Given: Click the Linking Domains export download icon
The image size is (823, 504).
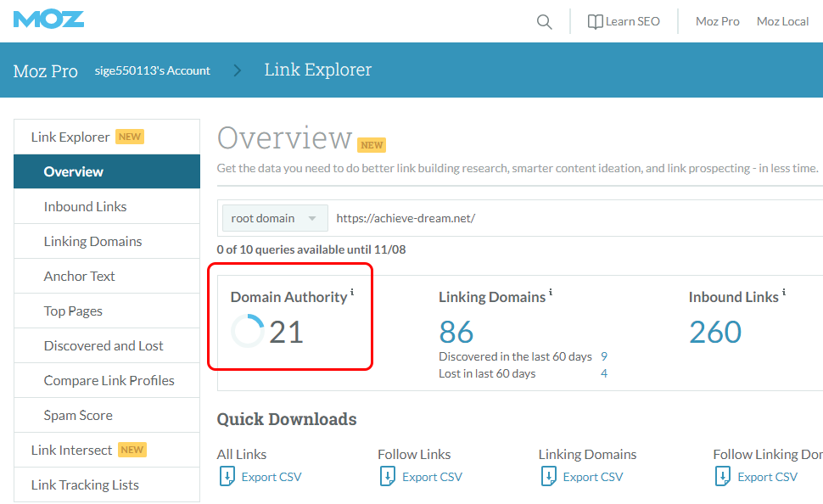Looking at the screenshot, I should click(x=549, y=476).
